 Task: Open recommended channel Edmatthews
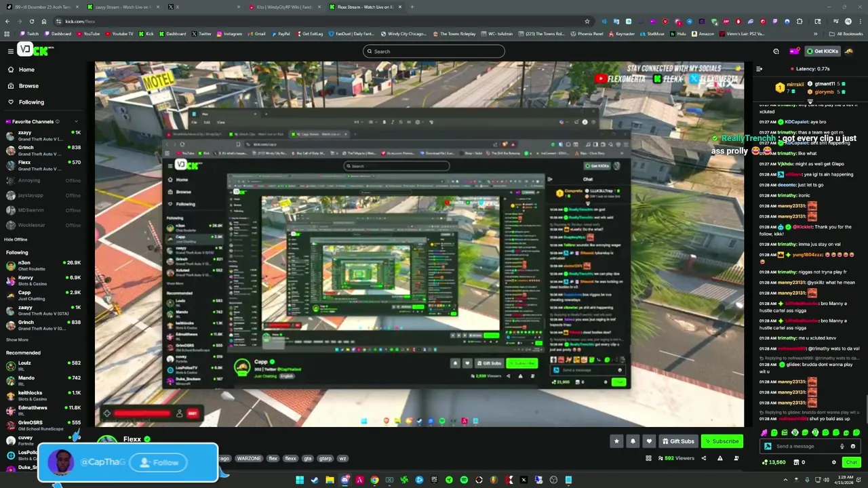[x=42, y=411]
